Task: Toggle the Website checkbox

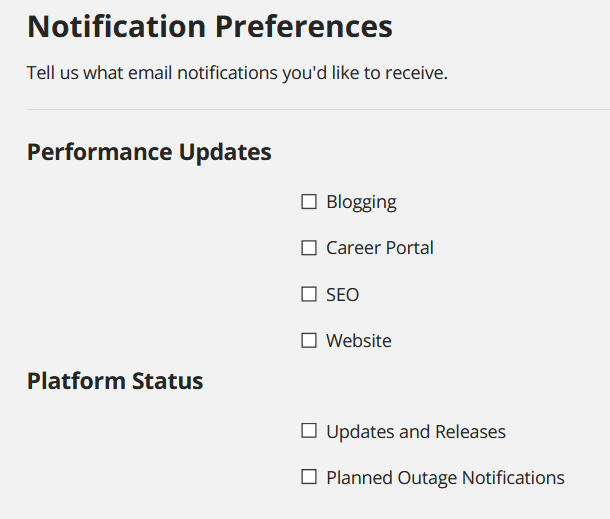Action: pyautogui.click(x=309, y=340)
